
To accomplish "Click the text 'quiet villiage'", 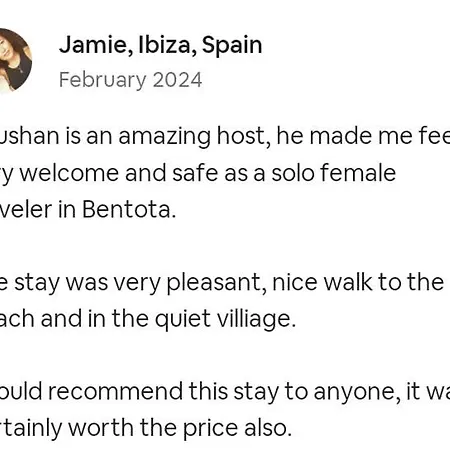I will click(225, 319).
